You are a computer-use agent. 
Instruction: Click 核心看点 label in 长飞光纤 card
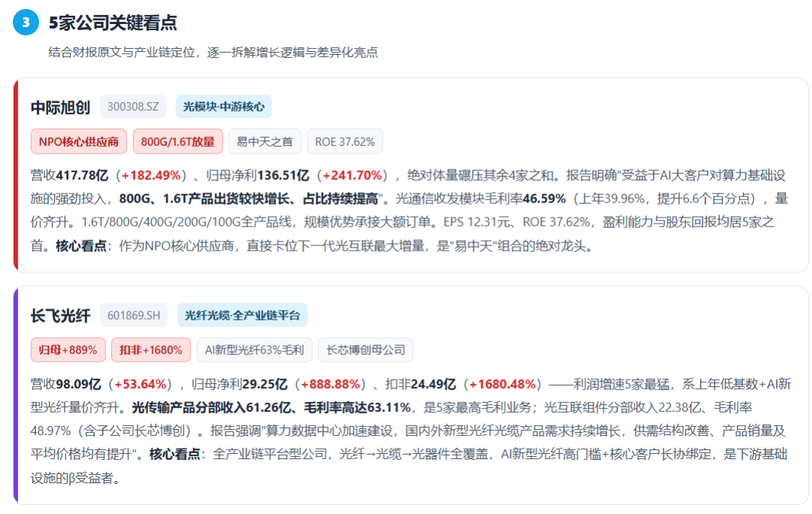pyautogui.click(x=174, y=455)
